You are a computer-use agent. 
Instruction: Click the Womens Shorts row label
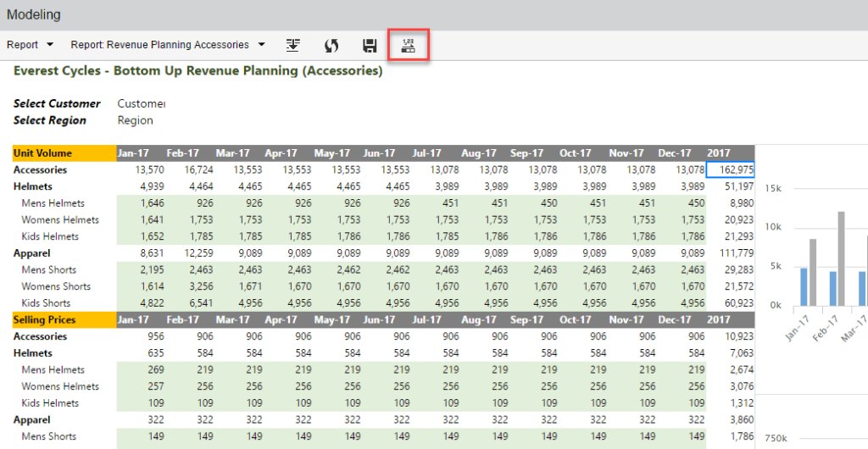56,286
